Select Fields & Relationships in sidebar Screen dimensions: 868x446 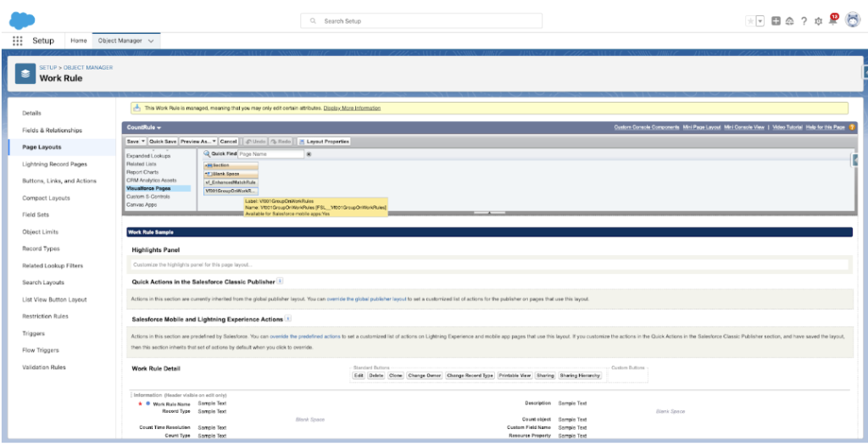[52, 131]
